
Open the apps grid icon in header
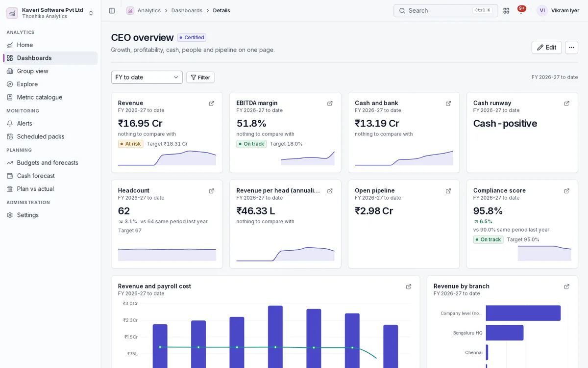click(506, 10)
